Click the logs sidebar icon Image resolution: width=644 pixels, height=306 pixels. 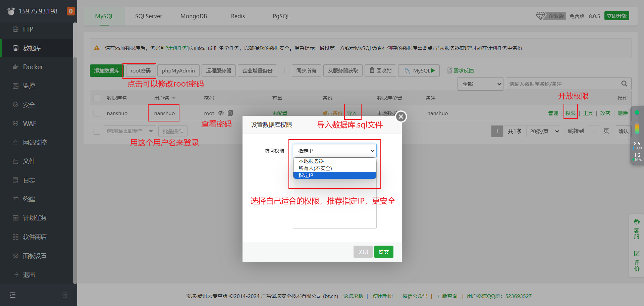coord(15,180)
